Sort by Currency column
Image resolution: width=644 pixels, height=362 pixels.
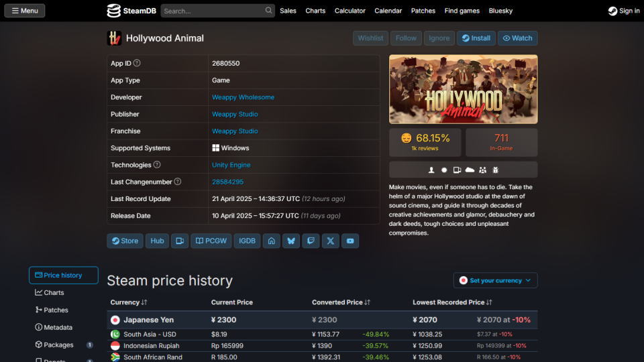(129, 302)
